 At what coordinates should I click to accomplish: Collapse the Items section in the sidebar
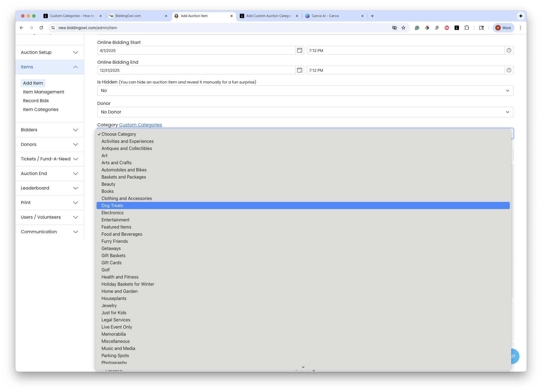[x=76, y=67]
